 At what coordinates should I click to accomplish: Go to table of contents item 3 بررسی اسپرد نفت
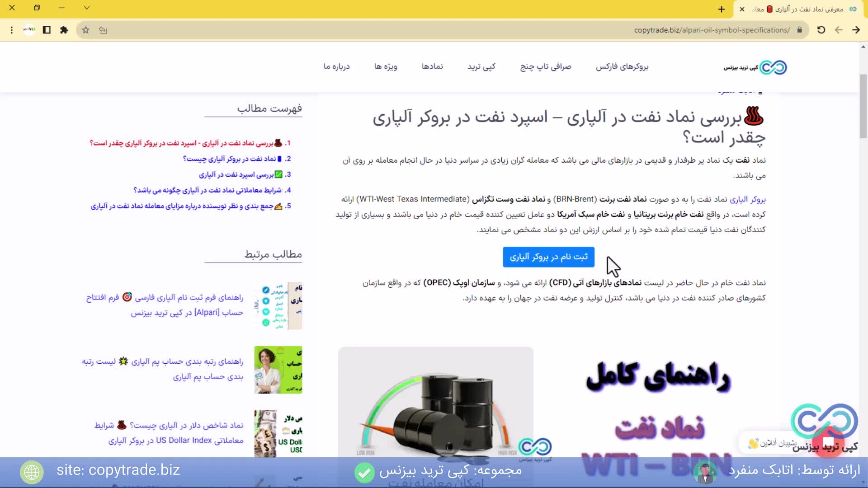[236, 174]
